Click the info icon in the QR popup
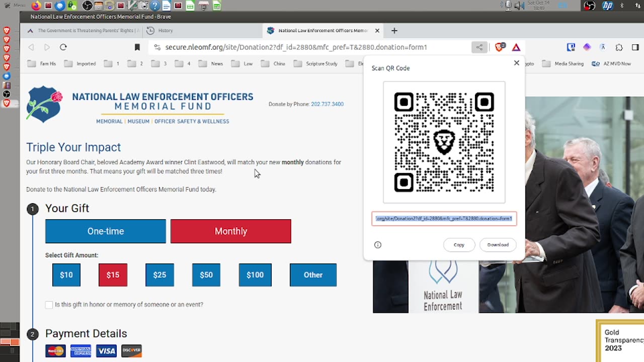The width and height of the screenshot is (644, 362). click(x=378, y=245)
